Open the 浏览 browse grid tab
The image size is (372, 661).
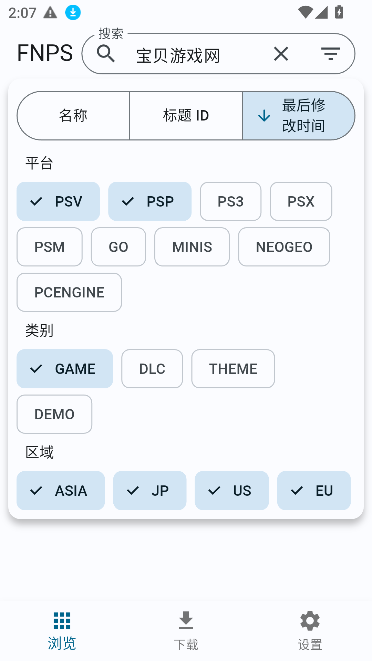pos(62,631)
